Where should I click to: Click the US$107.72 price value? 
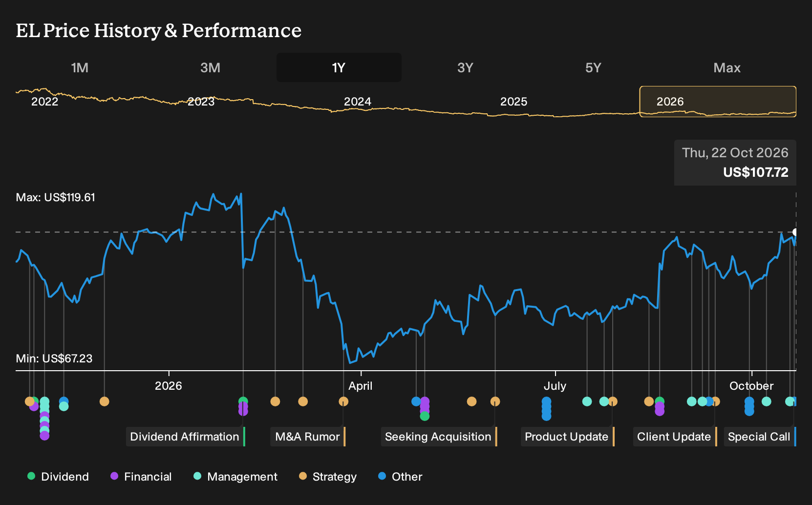point(756,172)
